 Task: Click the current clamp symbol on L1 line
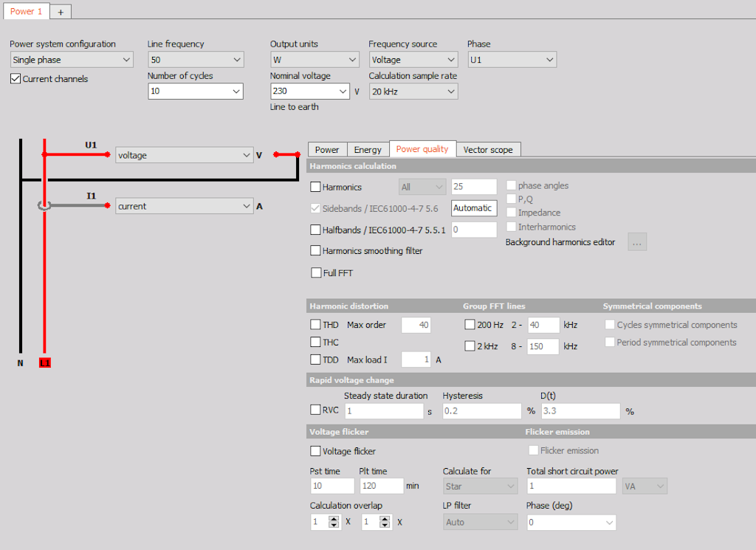pyautogui.click(x=44, y=206)
